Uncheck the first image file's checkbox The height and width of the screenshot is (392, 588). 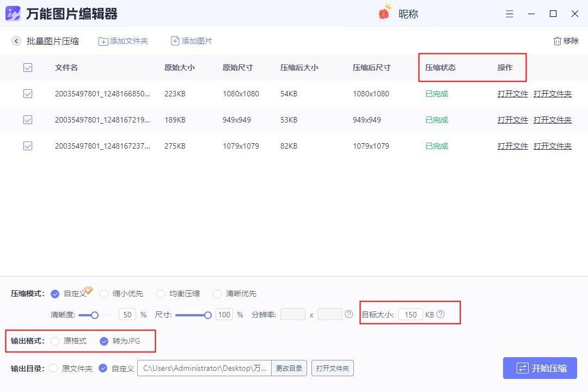(x=28, y=94)
